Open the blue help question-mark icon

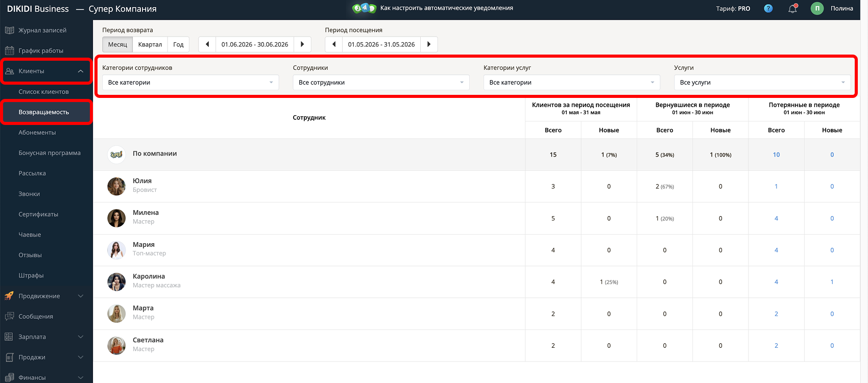(768, 8)
